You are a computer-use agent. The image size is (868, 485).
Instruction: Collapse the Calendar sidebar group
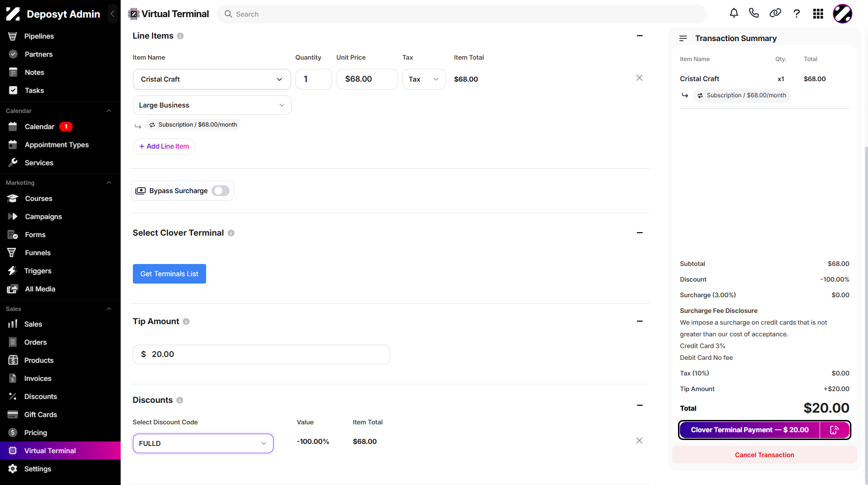click(x=109, y=111)
